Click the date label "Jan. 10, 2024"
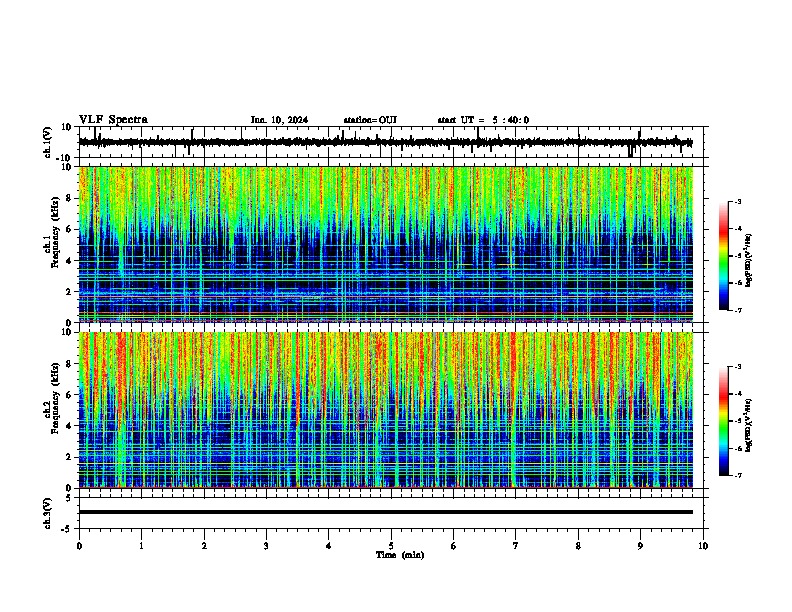The width and height of the screenshot is (792, 612). [279, 120]
